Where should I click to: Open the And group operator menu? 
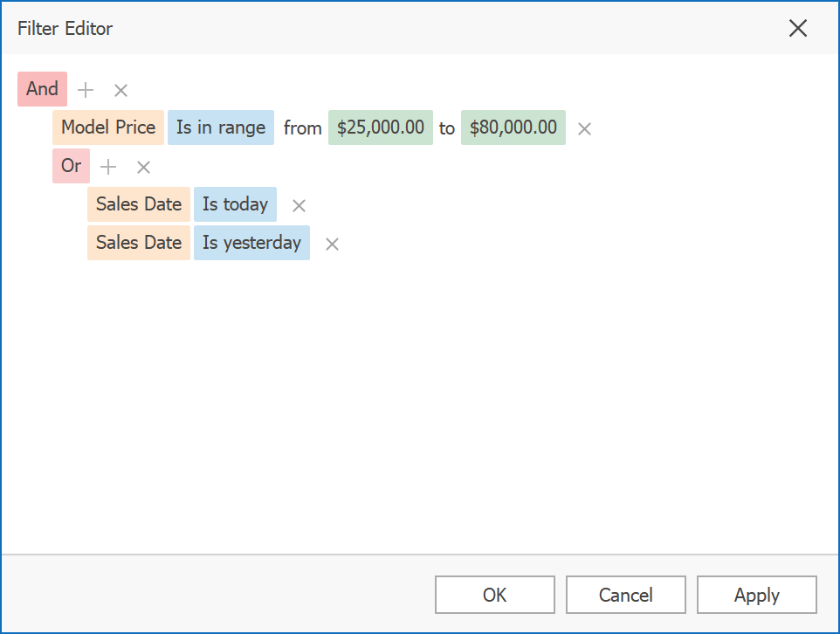point(42,89)
